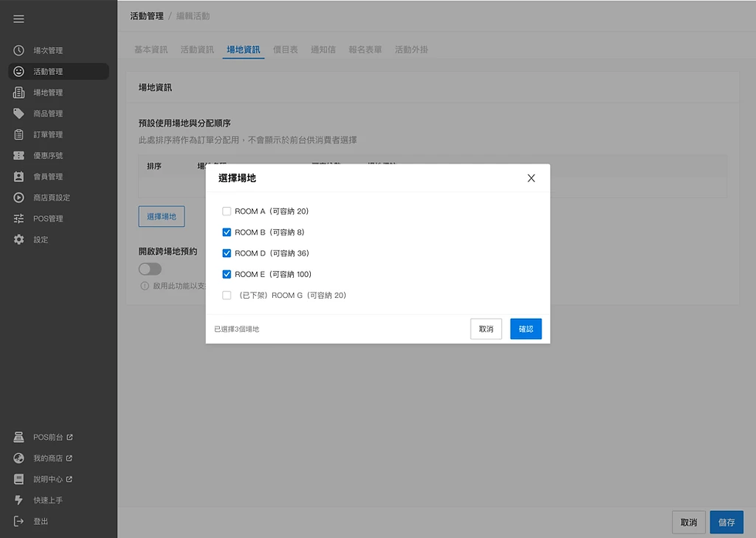This screenshot has height=538, width=756.
Task: Click the ROOM A (可容納 20) label
Action: 272,211
